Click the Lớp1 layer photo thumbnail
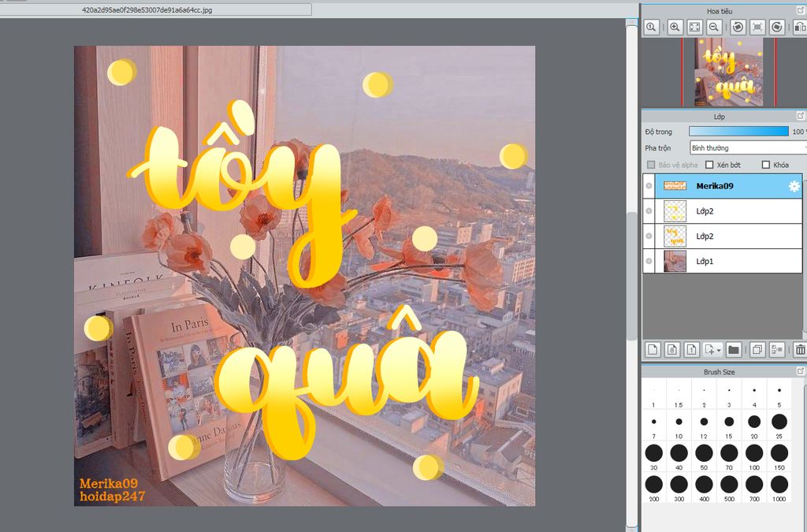Viewport: 807px width, 532px height. [675, 261]
